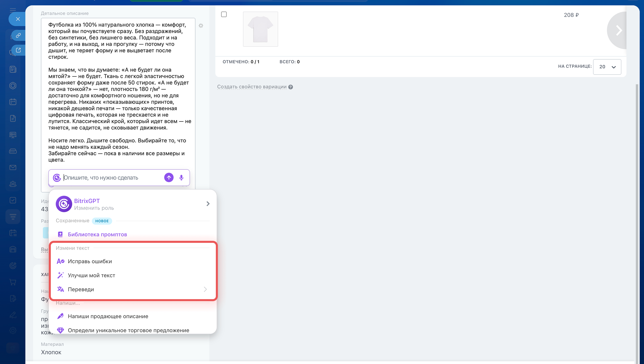Image resolution: width=644 pixels, height=364 pixels.
Task: Click the gear icon beside description field
Action: 201,26
